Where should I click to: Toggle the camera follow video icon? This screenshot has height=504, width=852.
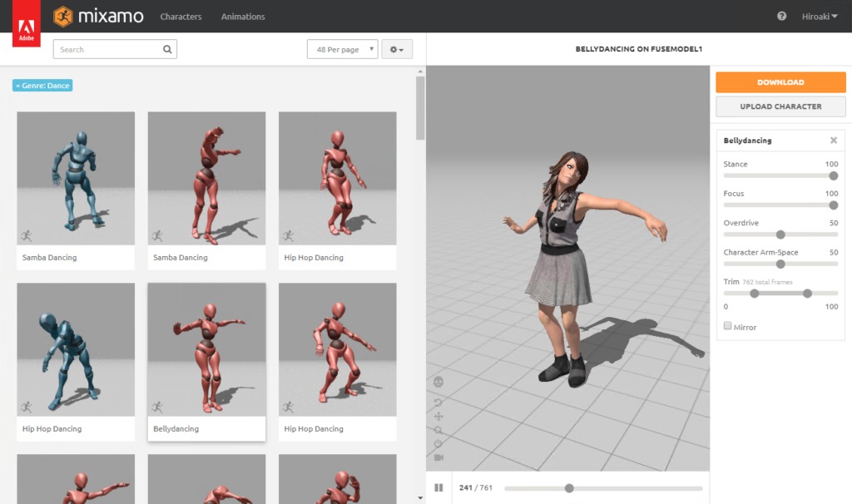click(439, 457)
